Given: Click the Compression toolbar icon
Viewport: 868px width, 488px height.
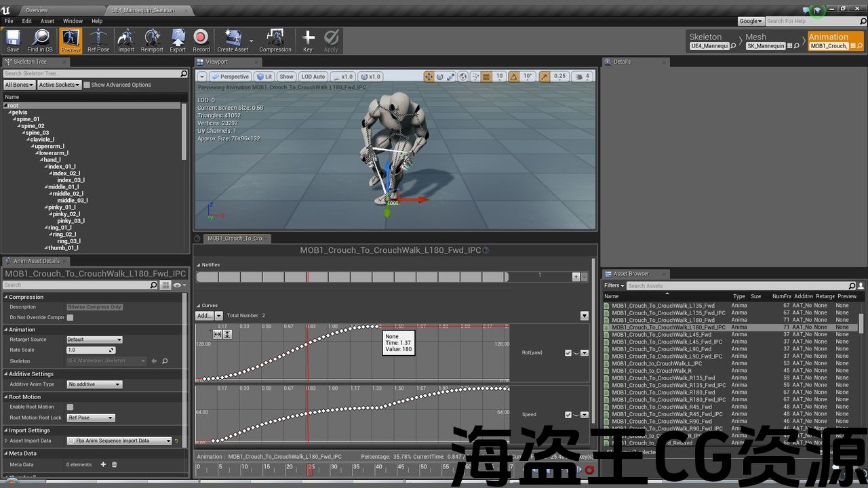Looking at the screenshot, I should [275, 41].
